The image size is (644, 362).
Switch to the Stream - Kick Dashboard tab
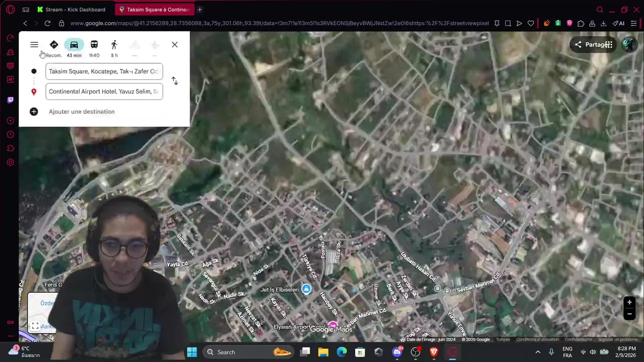(x=71, y=10)
